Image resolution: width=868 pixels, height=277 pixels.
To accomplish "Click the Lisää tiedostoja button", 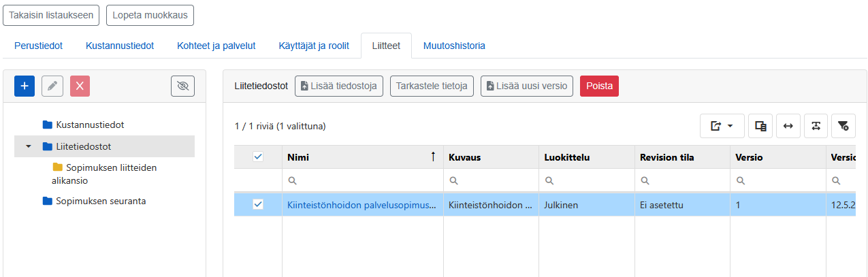I will click(339, 86).
